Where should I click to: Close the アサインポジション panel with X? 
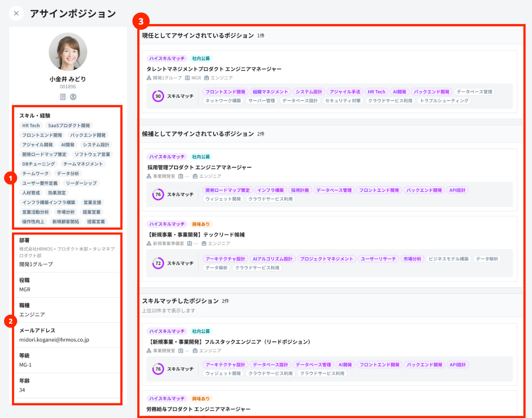point(16,13)
